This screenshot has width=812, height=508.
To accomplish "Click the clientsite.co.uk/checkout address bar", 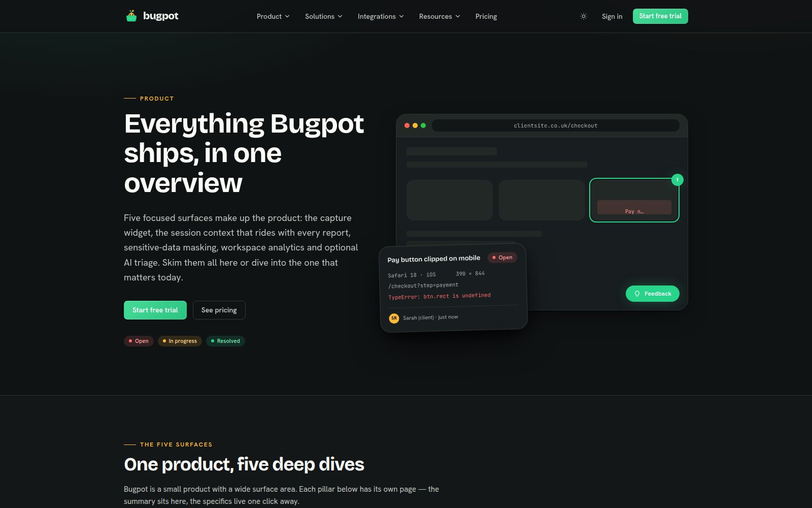I will [556, 125].
